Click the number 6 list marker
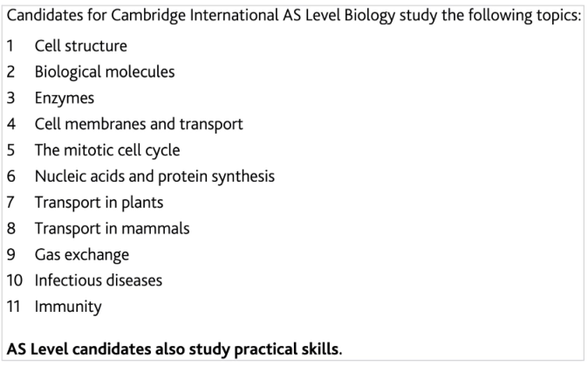588x366 pixels. point(10,176)
